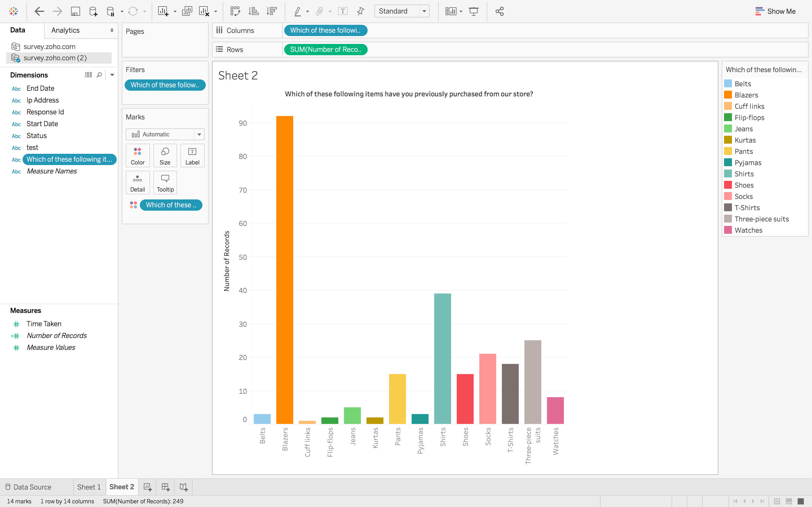Click the Swap Rows and Columns icon

tap(235, 11)
